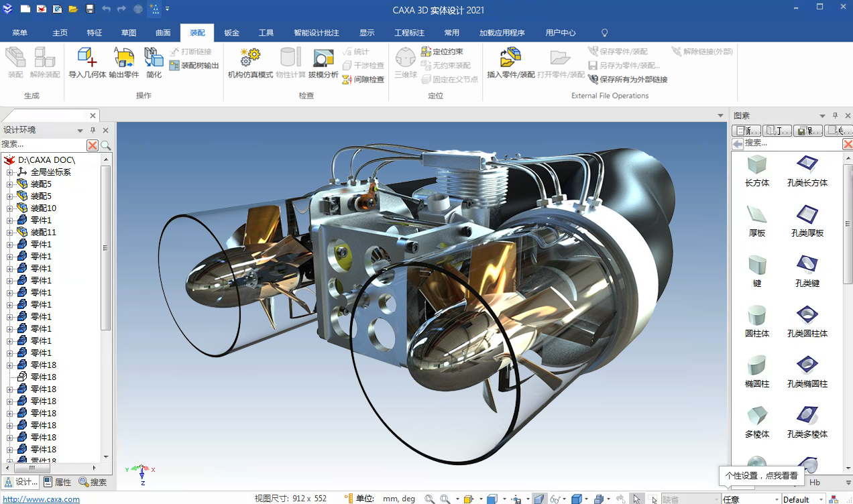Toggle auto-hide pin on 图素 panel
Screen dimensions: 853x504
pos(835,116)
